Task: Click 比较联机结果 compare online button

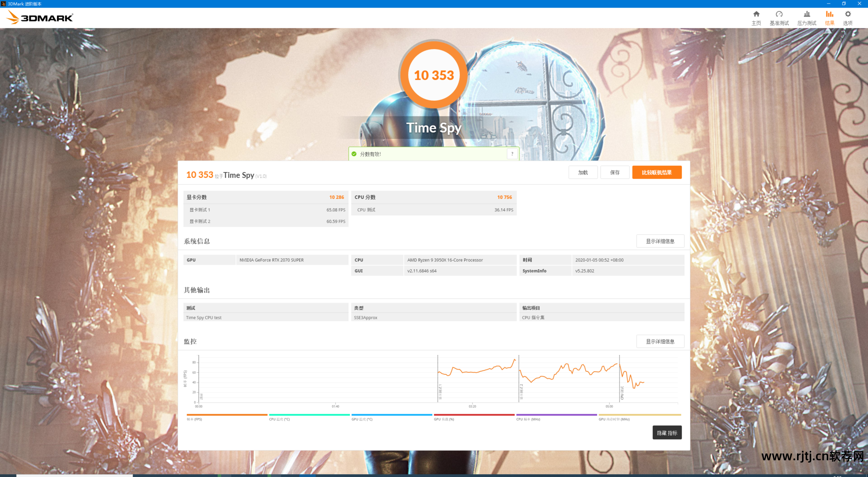Action: pos(657,173)
